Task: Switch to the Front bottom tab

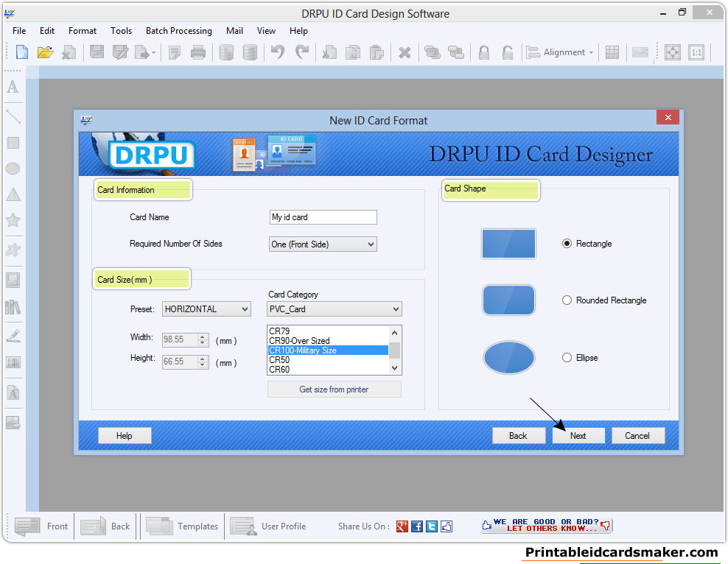Action: [x=41, y=526]
